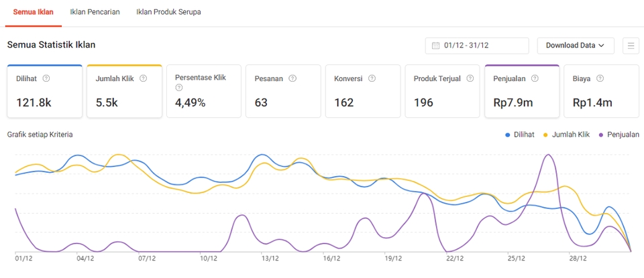Toggle the Jumlah Klik metric card

[x=124, y=91]
